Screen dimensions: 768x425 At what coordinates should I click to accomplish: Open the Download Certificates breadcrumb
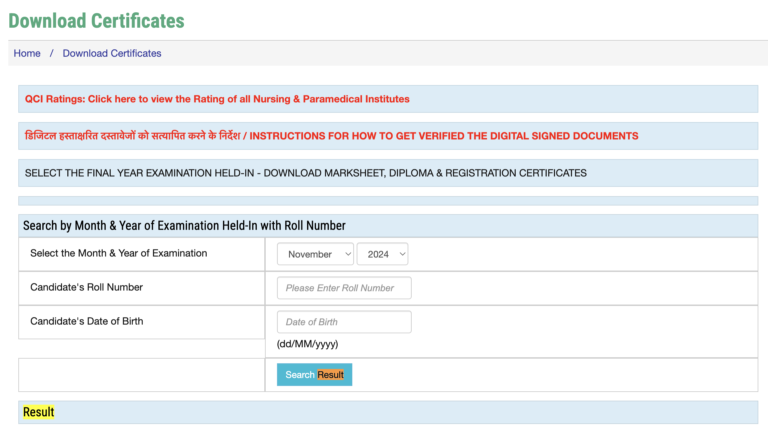click(x=112, y=53)
